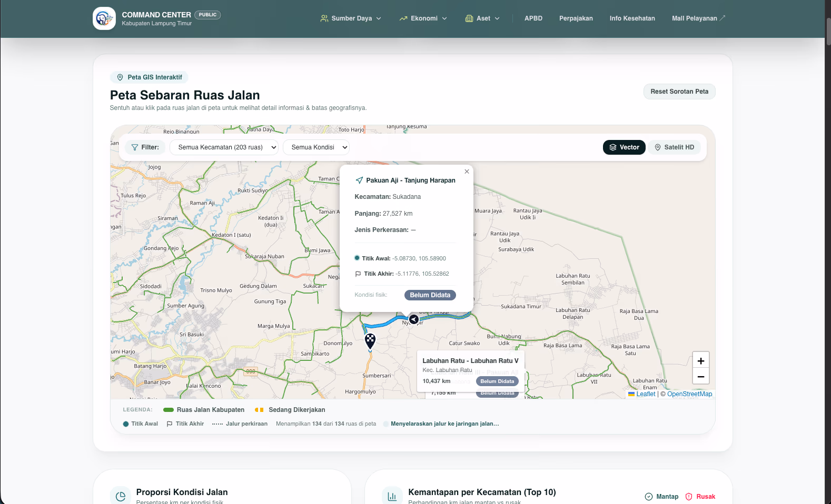
Task: Switch map to Vector view
Action: tap(624, 147)
